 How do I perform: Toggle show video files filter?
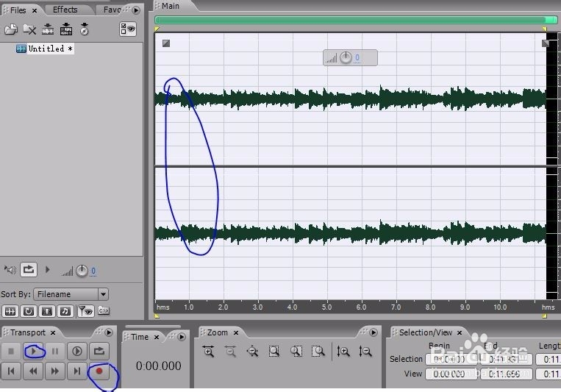click(47, 311)
